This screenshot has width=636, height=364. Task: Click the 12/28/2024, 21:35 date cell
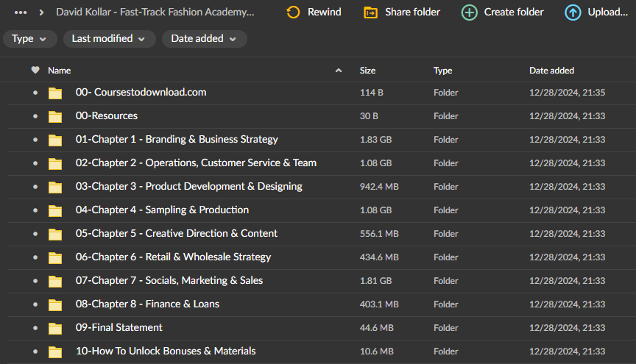click(x=567, y=93)
